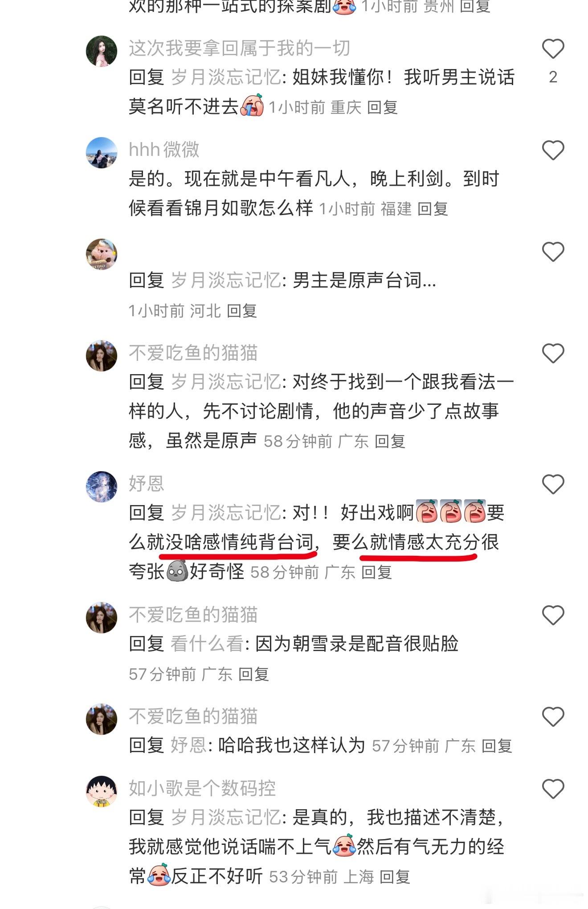Open mentioned user 看什么看

pos(207,644)
